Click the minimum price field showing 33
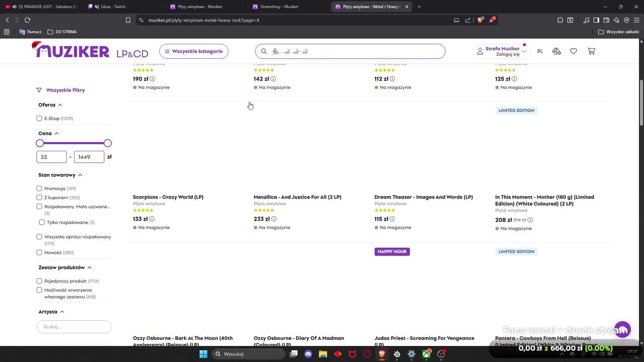This screenshot has width=644, height=362. point(51,157)
